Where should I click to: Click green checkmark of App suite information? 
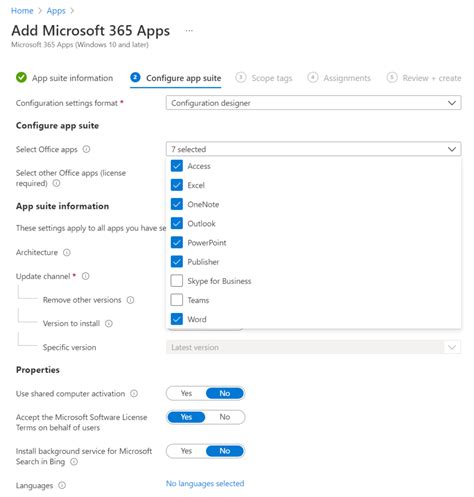(21, 78)
